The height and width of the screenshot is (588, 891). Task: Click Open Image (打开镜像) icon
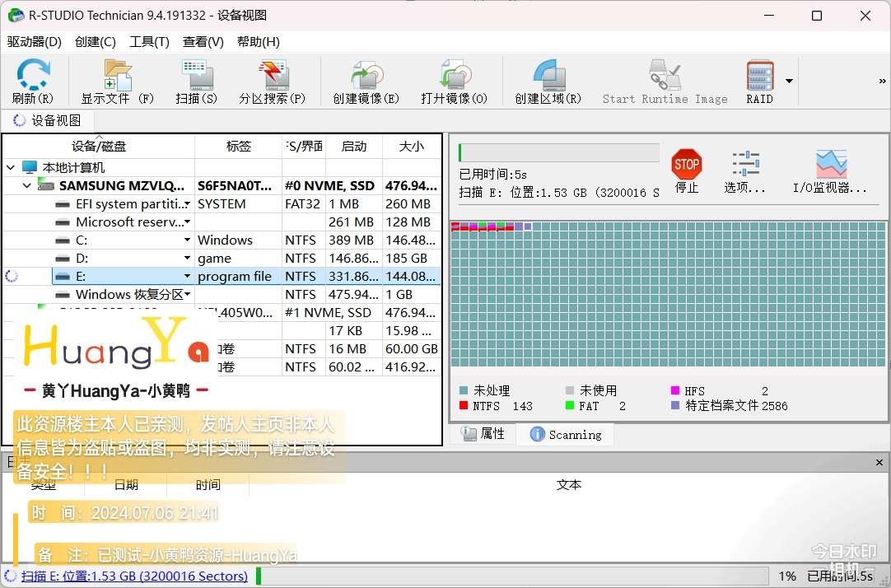454,82
